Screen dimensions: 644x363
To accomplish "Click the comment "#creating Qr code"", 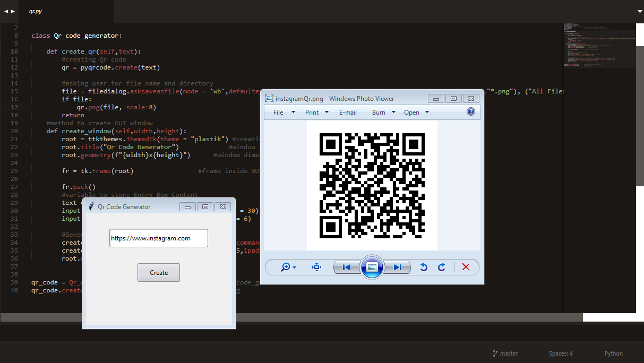I will [x=93, y=59].
